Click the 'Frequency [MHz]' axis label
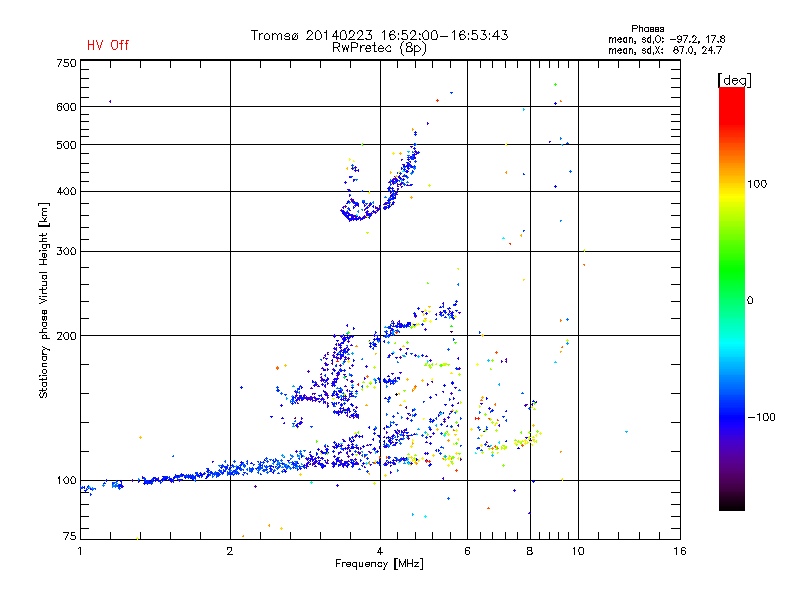Screen dimensions: 800x600 pos(379,564)
